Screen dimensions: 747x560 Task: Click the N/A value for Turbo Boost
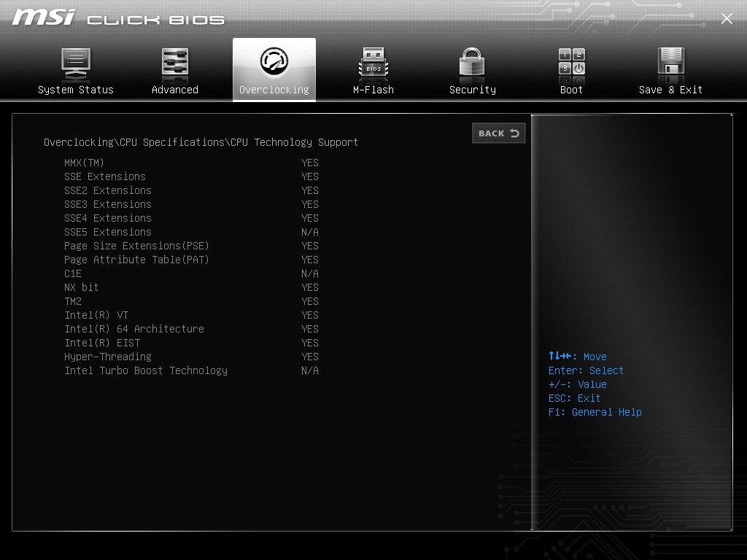(x=309, y=370)
